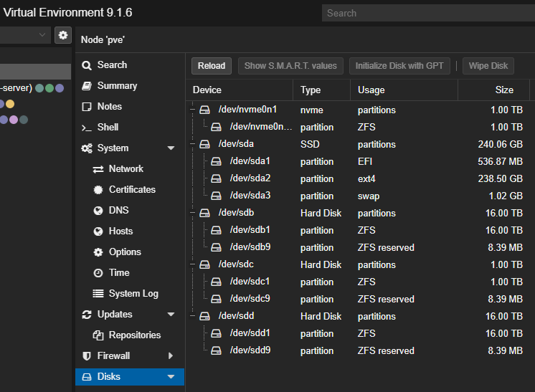Image resolution: width=535 pixels, height=392 pixels.
Task: Click the book icon beside Summary
Action: (x=87, y=86)
